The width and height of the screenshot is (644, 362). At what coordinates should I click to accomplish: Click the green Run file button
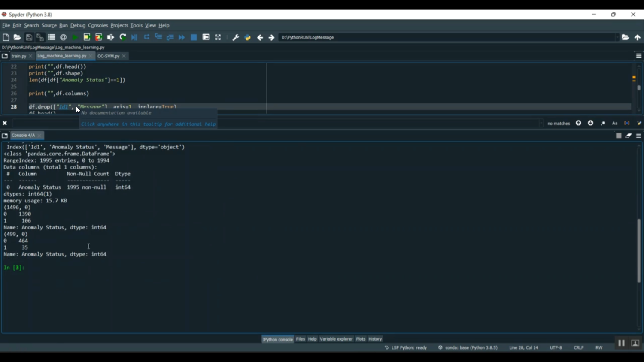[x=75, y=38]
